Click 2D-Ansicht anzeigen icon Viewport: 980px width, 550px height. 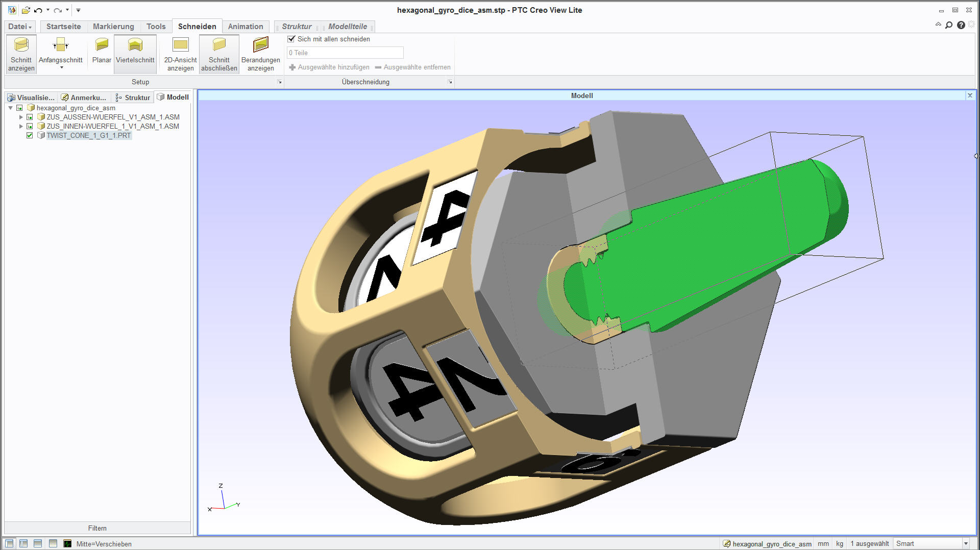[x=180, y=45]
